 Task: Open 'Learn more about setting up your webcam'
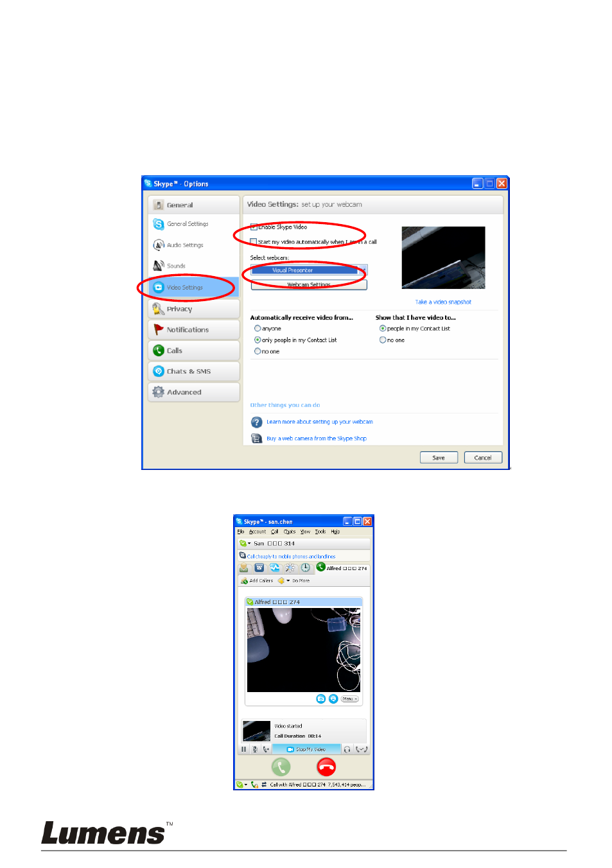point(319,422)
